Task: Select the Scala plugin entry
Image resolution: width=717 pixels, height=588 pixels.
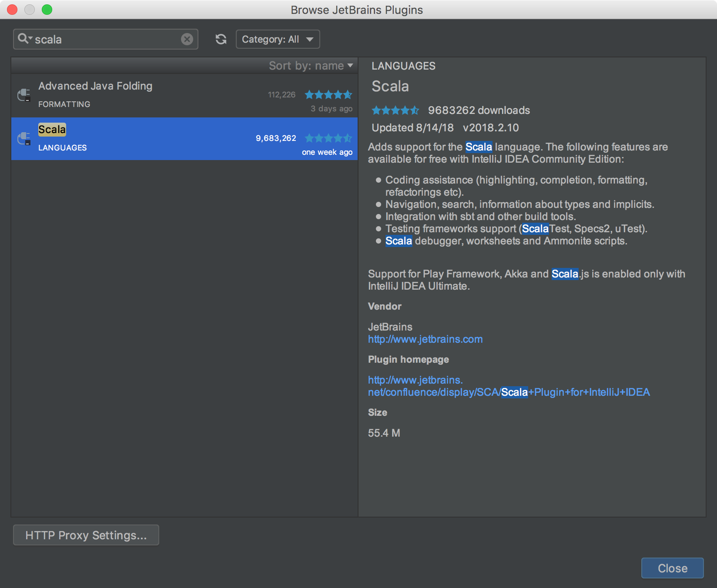Action: [x=52, y=130]
